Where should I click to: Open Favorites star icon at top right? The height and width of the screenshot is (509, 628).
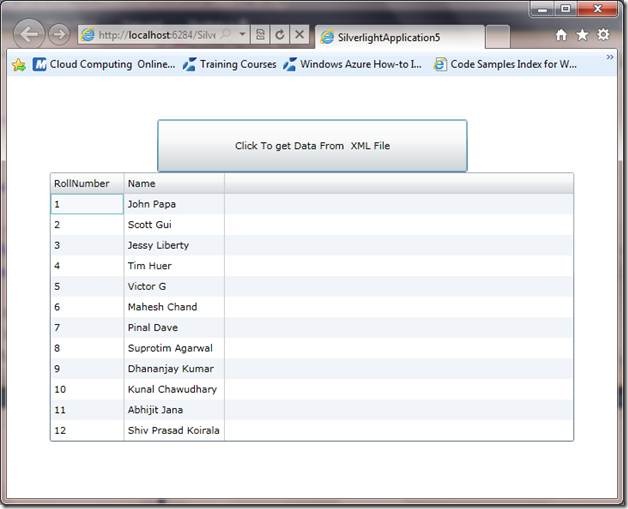point(582,35)
